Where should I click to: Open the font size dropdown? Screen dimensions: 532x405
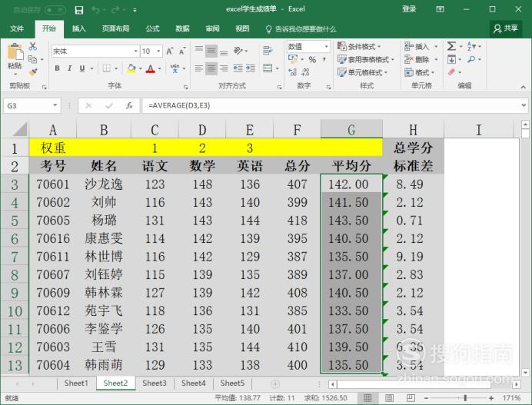click(x=158, y=51)
